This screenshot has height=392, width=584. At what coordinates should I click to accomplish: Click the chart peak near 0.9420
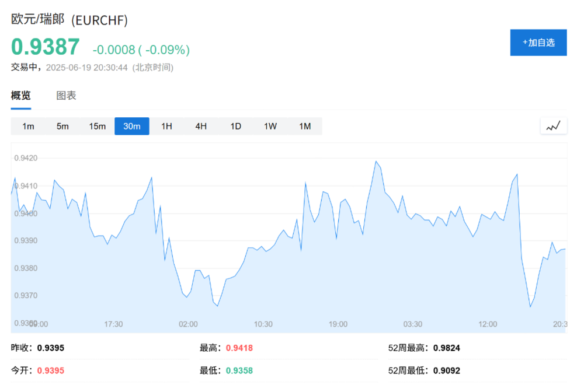coord(376,162)
